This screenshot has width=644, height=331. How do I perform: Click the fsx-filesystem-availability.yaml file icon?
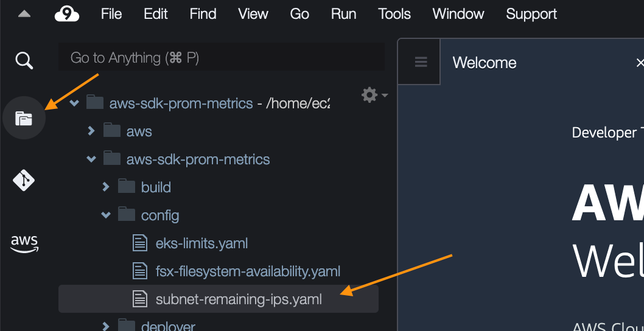pos(140,271)
